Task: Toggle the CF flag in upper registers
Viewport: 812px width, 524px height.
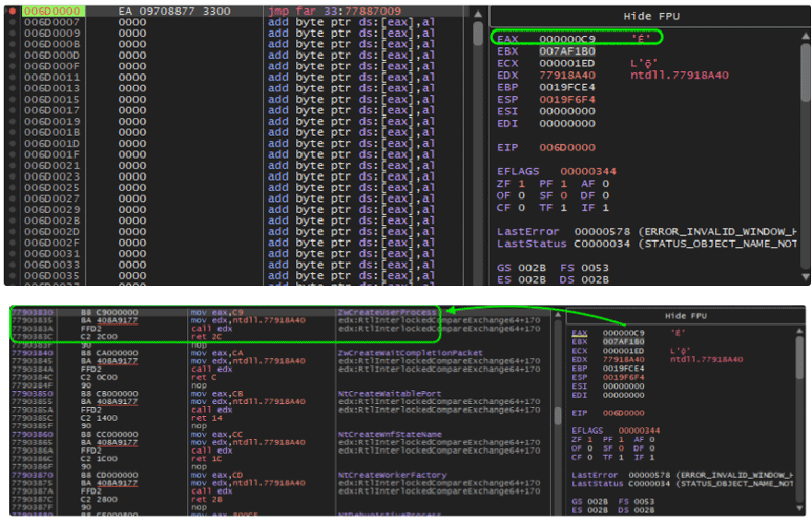Action: coord(510,208)
